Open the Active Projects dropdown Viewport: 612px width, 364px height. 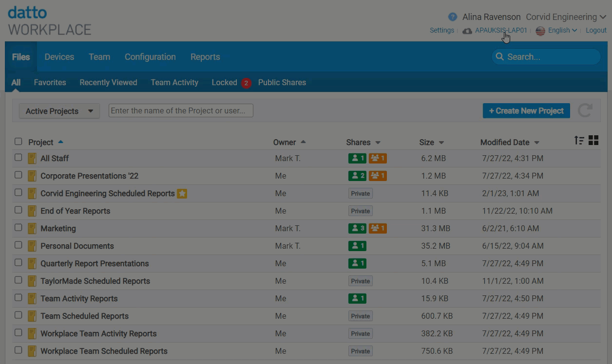[x=59, y=111]
